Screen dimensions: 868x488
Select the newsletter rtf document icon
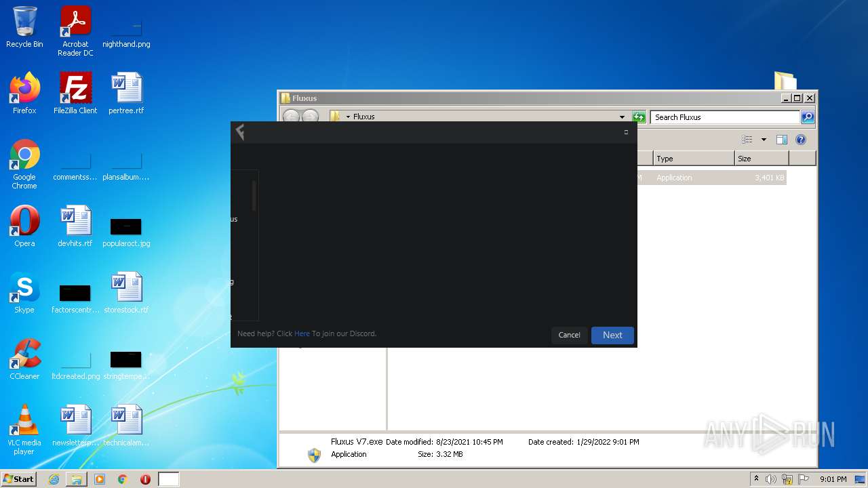(75, 426)
